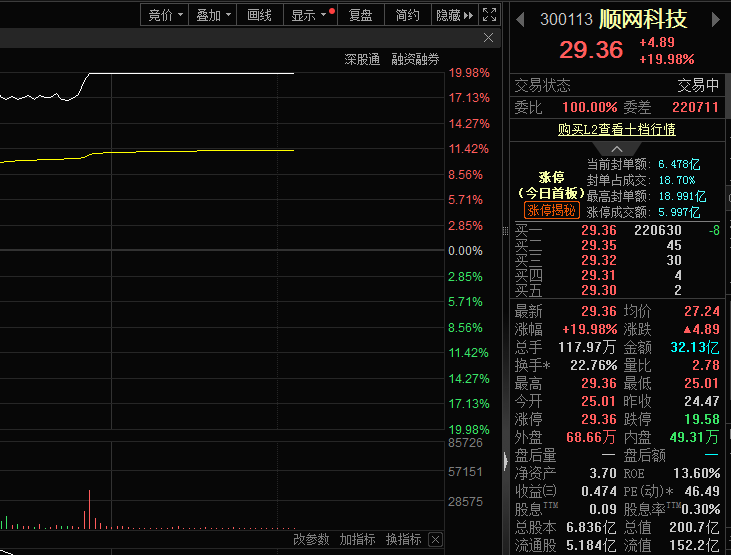731x555 pixels.
Task: Select the 画线 drawing tool
Action: [x=259, y=15]
